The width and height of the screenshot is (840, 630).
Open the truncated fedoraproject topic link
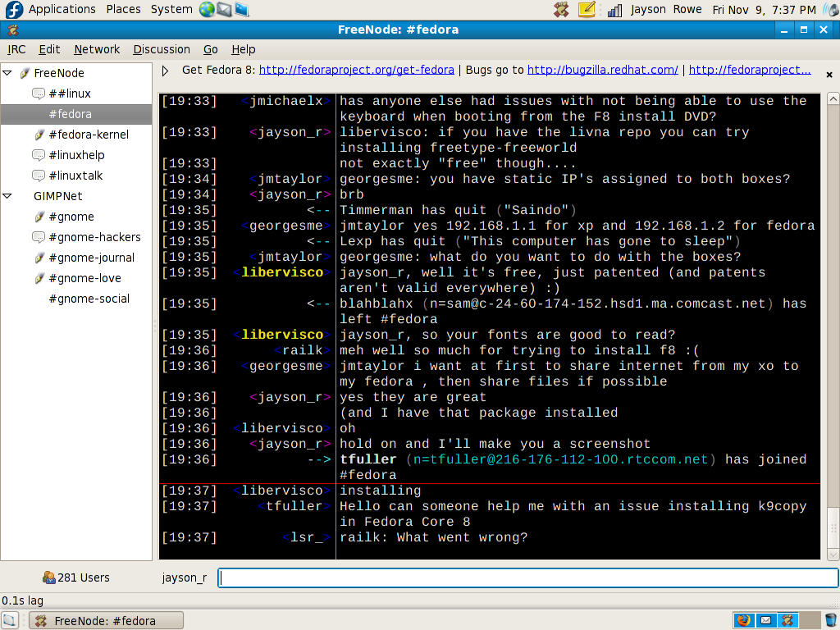(750, 70)
